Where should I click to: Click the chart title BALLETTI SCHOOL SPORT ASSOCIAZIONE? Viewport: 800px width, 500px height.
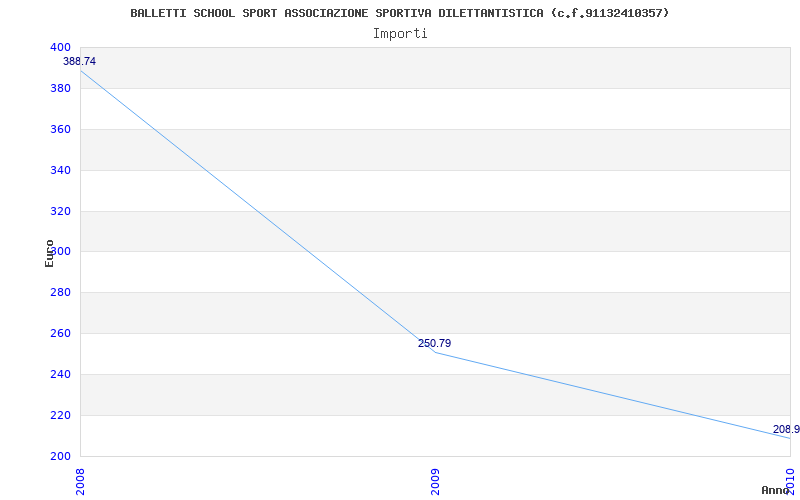pos(399,13)
